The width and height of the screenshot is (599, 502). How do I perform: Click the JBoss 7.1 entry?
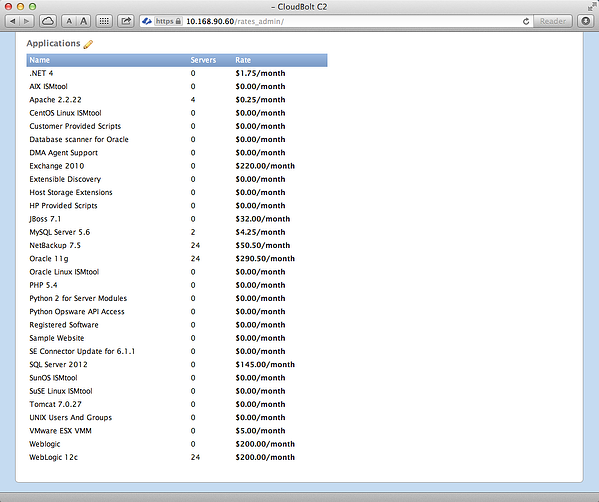click(x=45, y=219)
